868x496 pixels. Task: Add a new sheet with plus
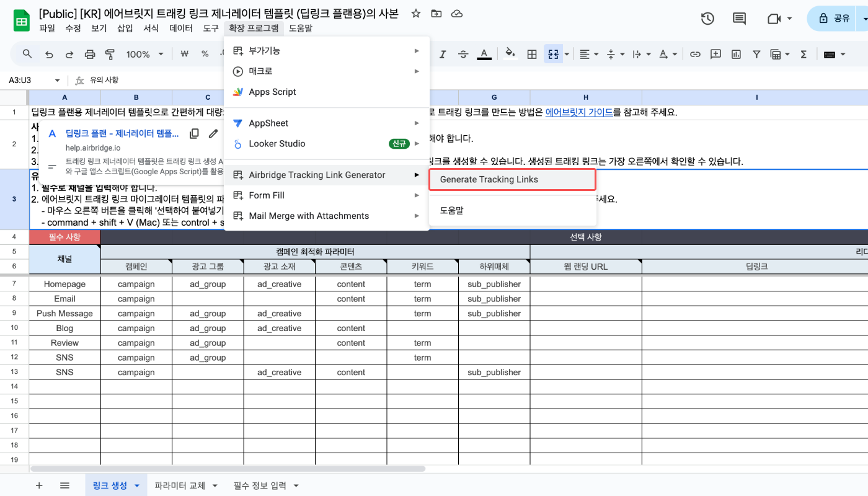(x=39, y=485)
